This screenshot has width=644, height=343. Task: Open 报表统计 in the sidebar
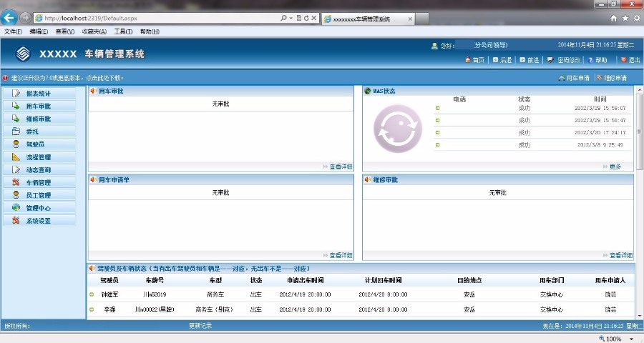pyautogui.click(x=39, y=93)
